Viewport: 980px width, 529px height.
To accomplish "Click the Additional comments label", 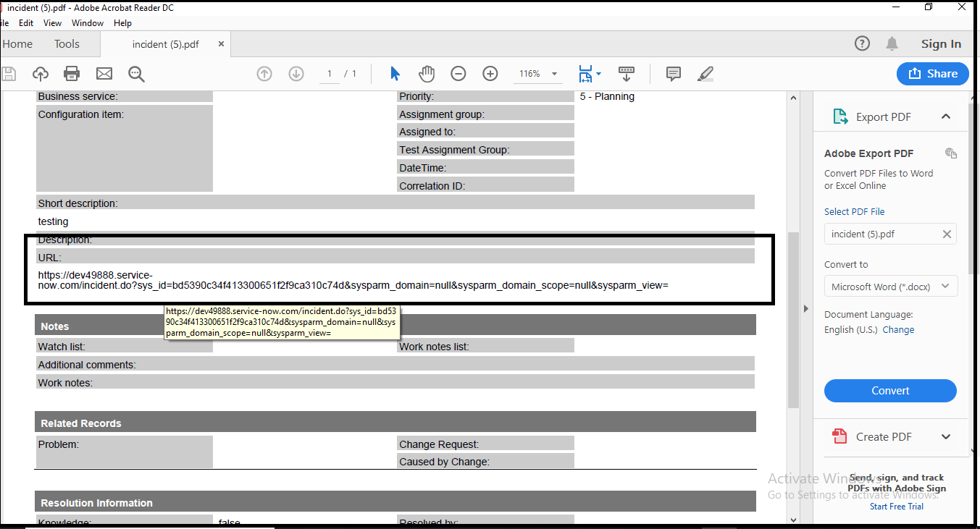I will point(87,365).
